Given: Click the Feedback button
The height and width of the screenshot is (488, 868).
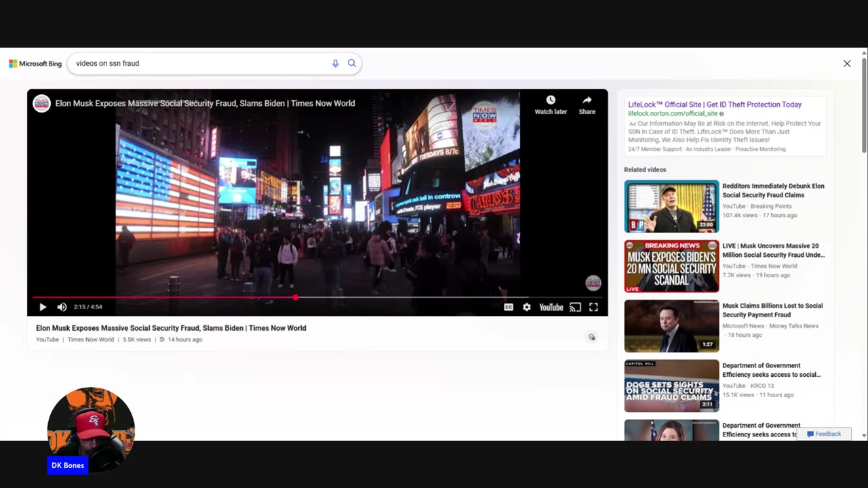Looking at the screenshot, I should tap(824, 434).
